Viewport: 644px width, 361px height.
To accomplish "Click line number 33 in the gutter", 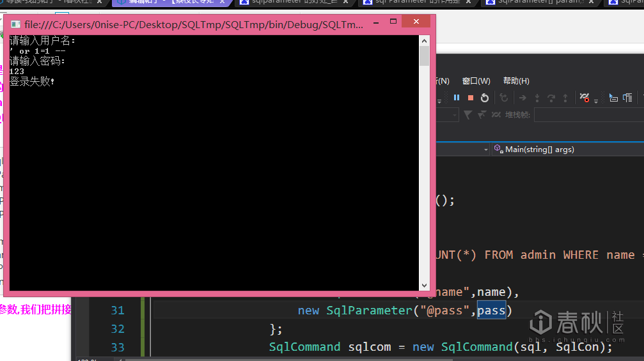I will [x=118, y=348].
